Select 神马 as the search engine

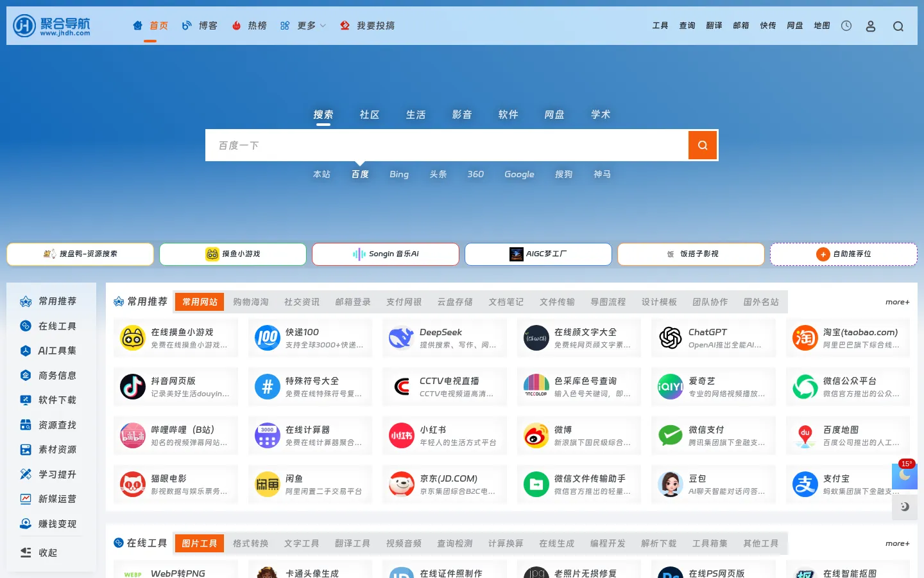[602, 174]
